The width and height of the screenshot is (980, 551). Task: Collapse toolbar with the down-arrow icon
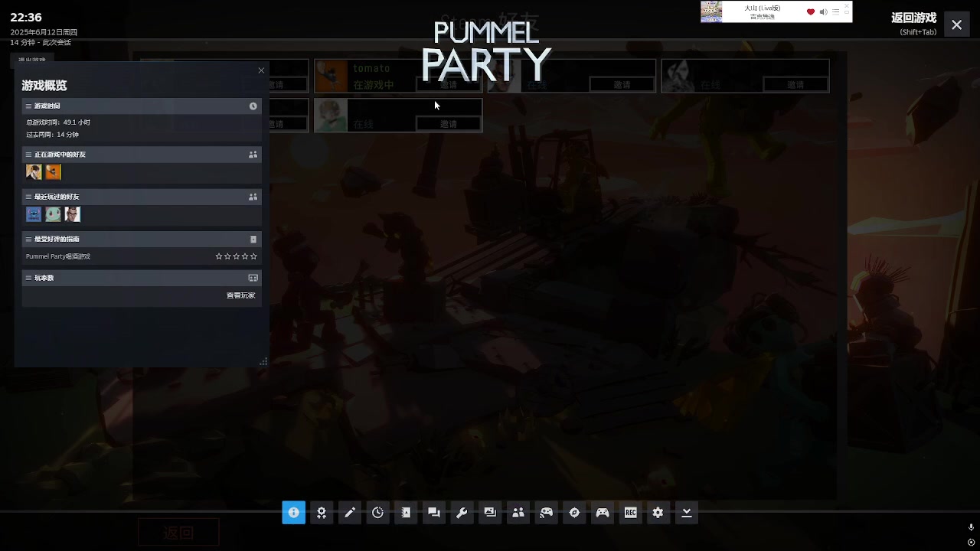(687, 513)
